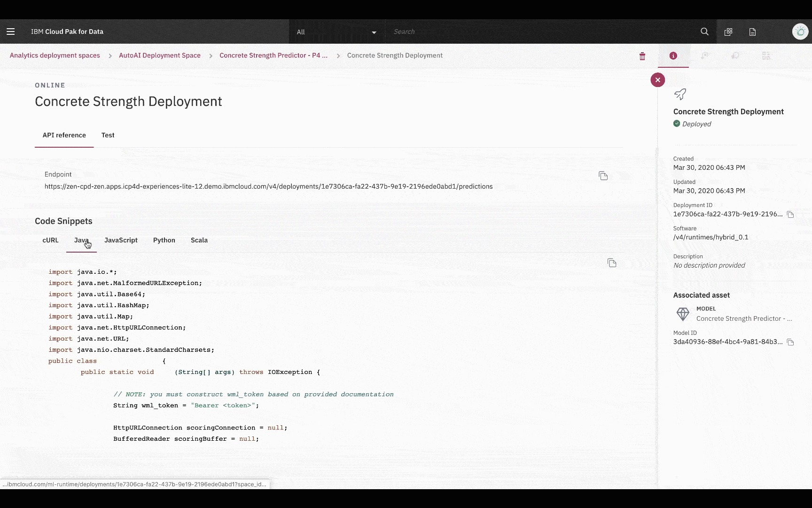
Task: Click the ONLINE status label
Action: (x=50, y=85)
